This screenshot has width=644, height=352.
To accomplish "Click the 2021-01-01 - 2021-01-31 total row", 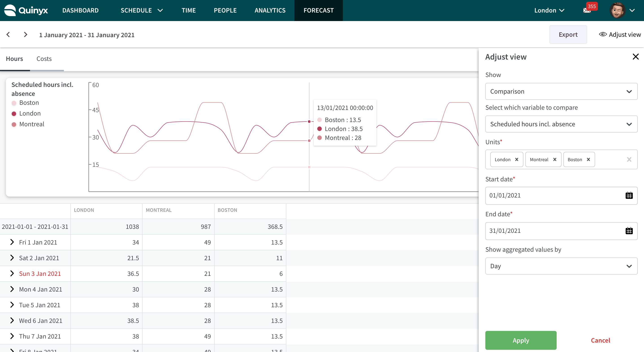I will (143, 227).
